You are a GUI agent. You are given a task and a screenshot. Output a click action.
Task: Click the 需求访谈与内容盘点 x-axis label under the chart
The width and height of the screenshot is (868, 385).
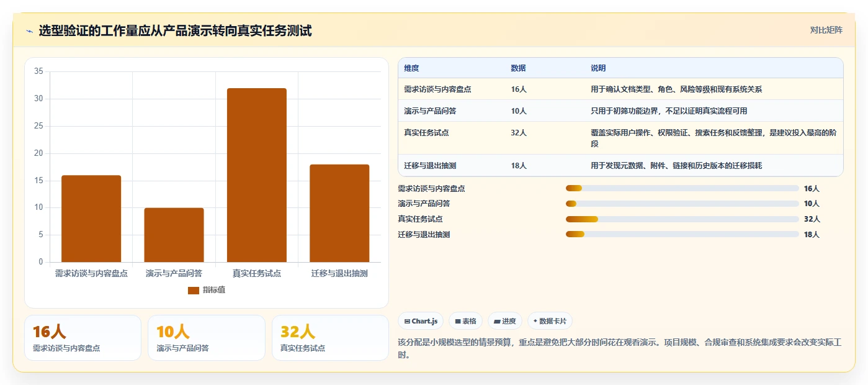pos(91,273)
